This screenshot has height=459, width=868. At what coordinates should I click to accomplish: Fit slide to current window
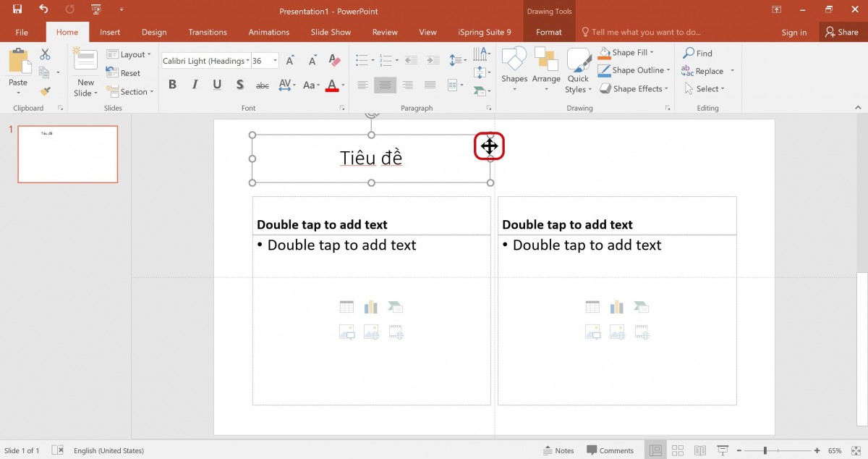tap(855, 450)
